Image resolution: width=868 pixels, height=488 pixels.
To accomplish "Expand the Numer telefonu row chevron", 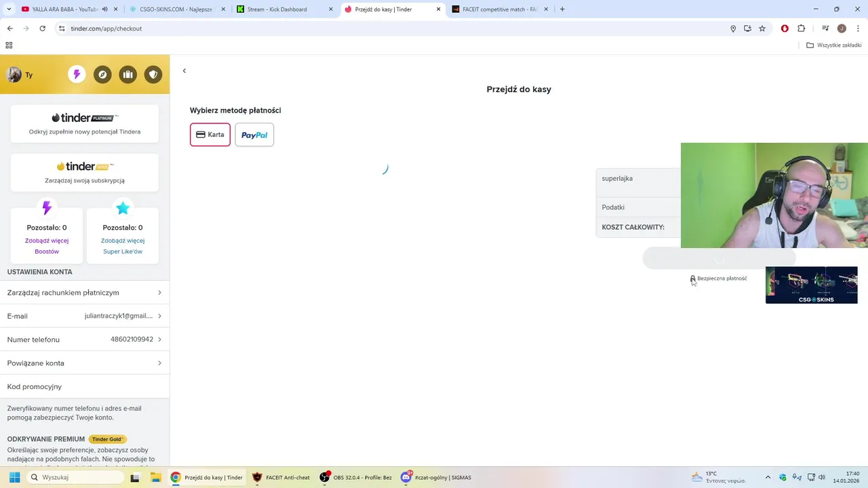I will 159,340.
